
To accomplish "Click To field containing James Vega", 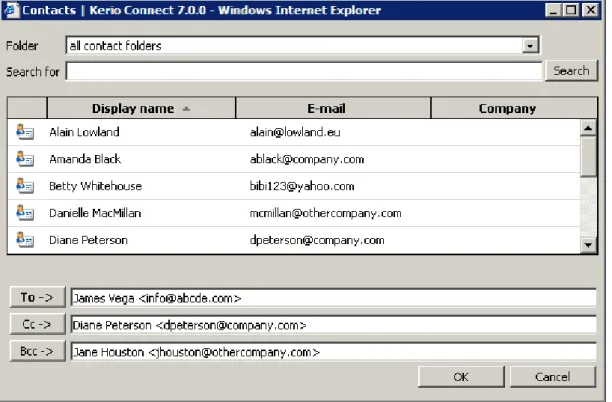I will 333,298.
